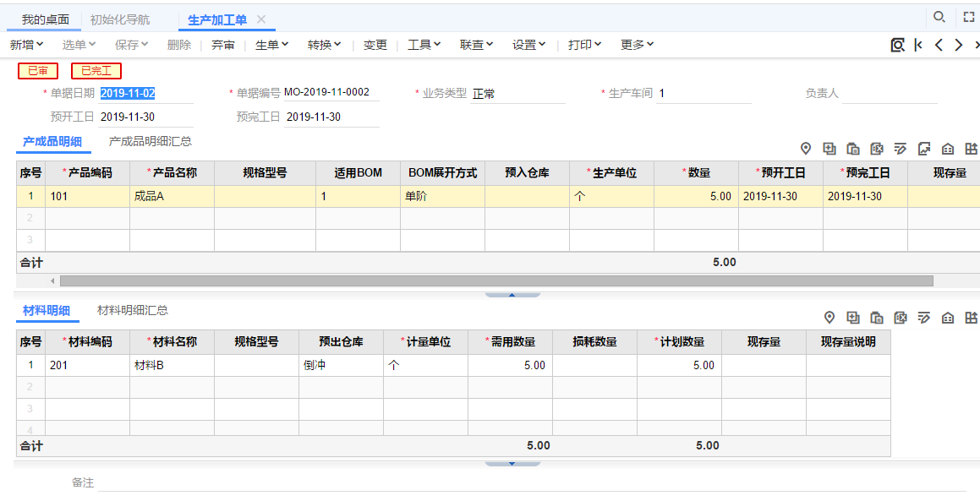Close the 生产加工单 tab
This screenshot has height=501, width=980.
[261, 19]
